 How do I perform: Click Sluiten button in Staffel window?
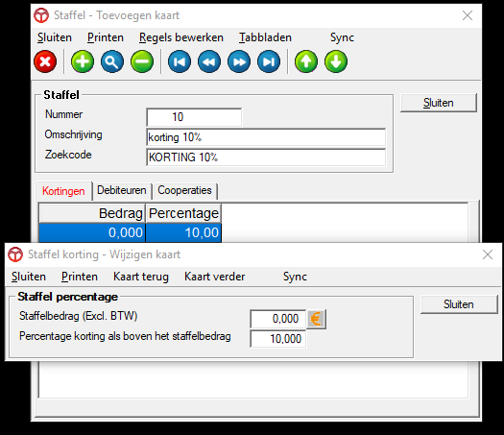pos(439,103)
